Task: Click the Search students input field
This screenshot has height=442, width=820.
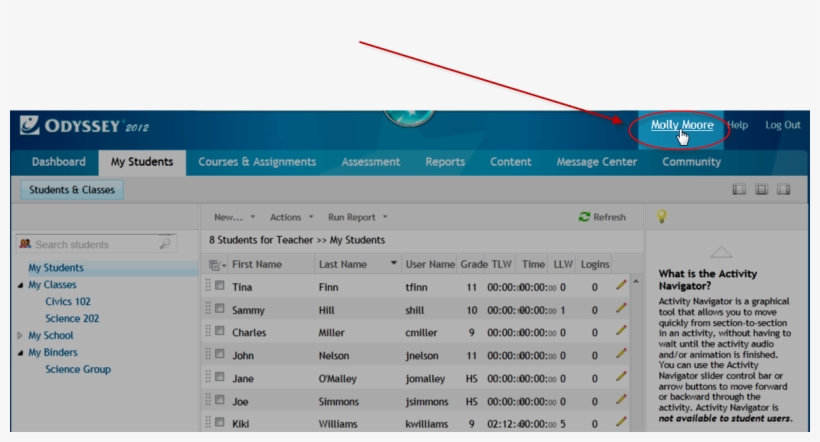Action: (96, 244)
